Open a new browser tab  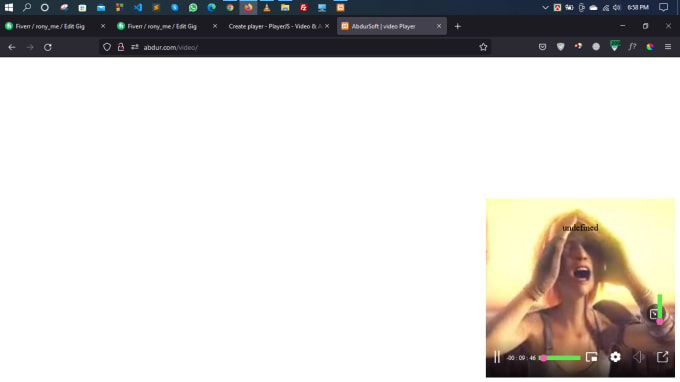(458, 26)
